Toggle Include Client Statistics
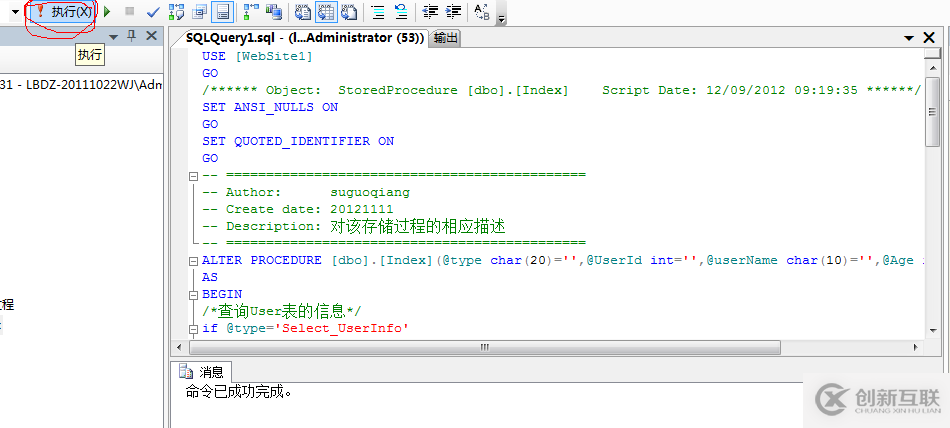950x428 pixels. click(273, 12)
